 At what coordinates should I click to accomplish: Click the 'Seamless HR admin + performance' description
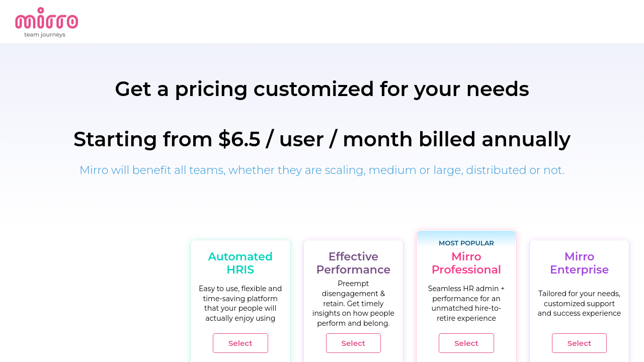click(x=466, y=303)
